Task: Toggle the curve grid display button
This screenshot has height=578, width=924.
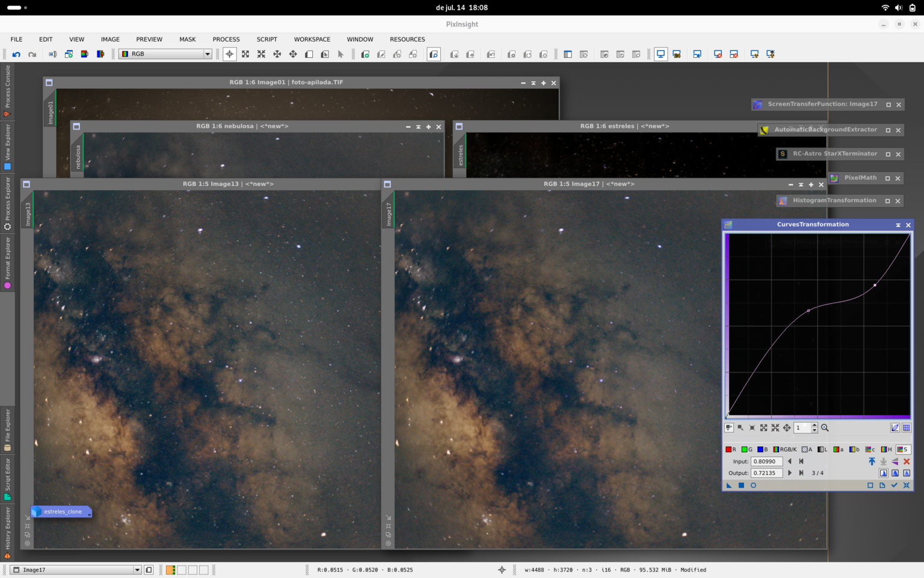Action: click(907, 427)
